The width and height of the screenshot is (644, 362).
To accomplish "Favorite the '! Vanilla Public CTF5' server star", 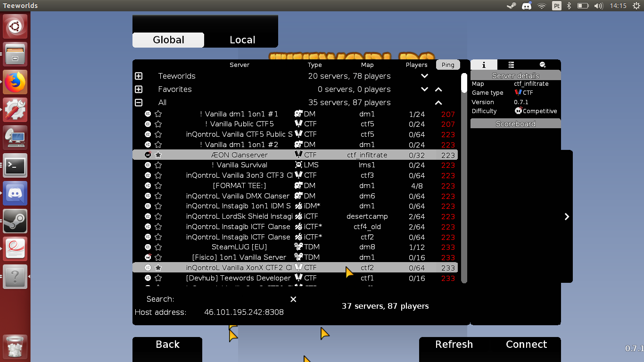I will point(158,124).
